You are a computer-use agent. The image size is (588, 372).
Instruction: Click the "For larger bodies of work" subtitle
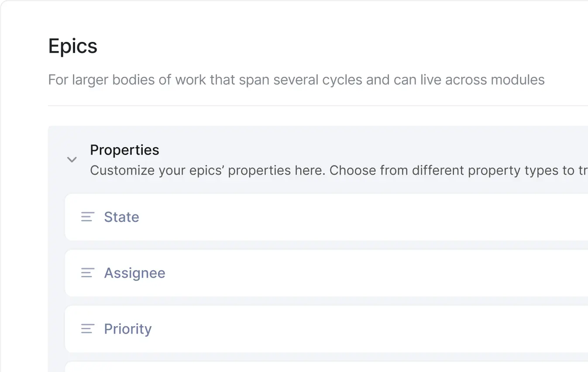click(x=175, y=80)
